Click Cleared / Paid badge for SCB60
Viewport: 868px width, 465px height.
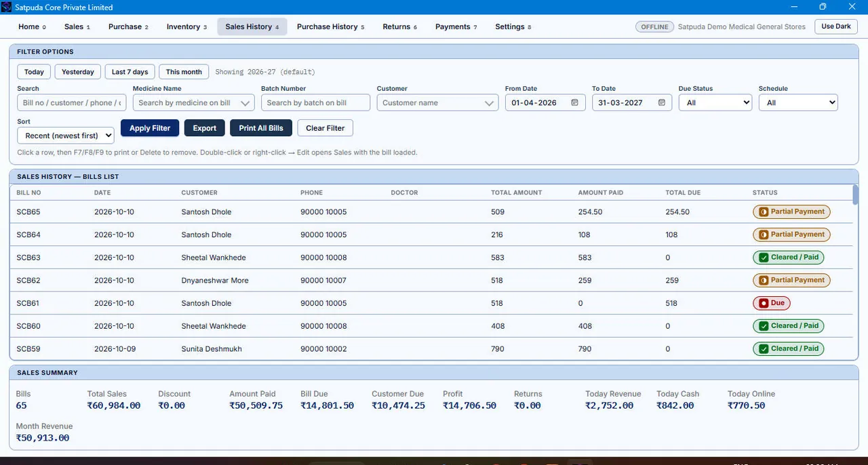point(788,326)
